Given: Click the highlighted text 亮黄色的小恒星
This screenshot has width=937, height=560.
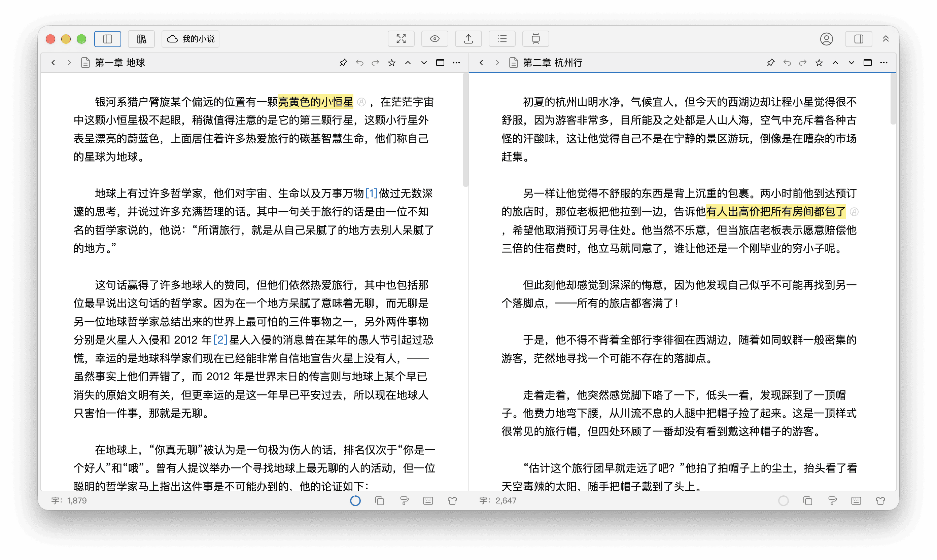Looking at the screenshot, I should click(x=315, y=102).
